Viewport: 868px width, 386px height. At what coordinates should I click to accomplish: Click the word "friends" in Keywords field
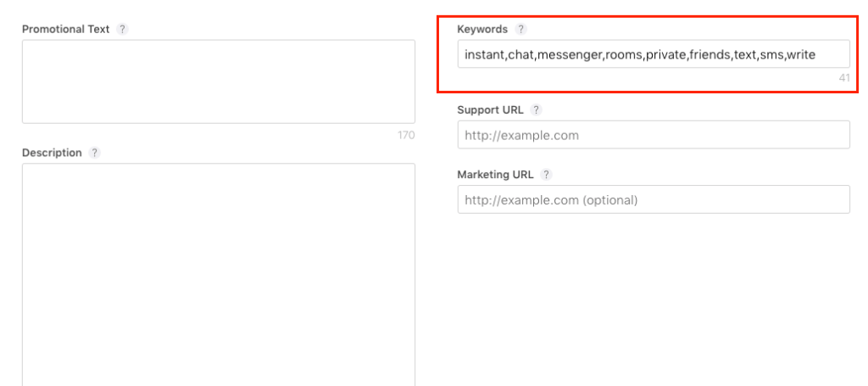710,54
